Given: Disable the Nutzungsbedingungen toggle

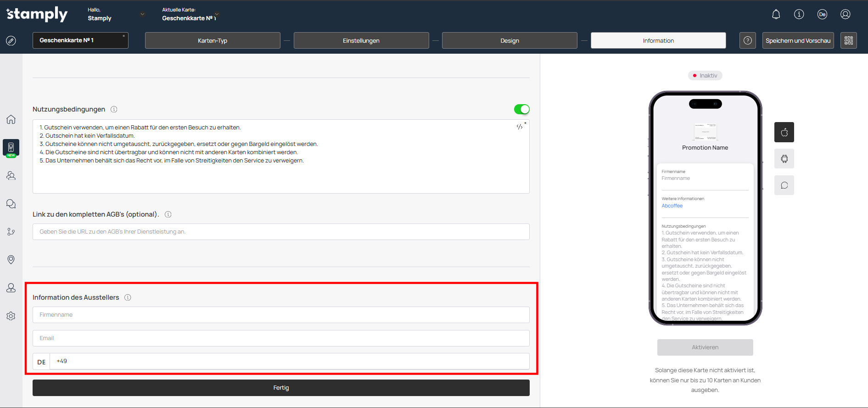Looking at the screenshot, I should coord(521,109).
